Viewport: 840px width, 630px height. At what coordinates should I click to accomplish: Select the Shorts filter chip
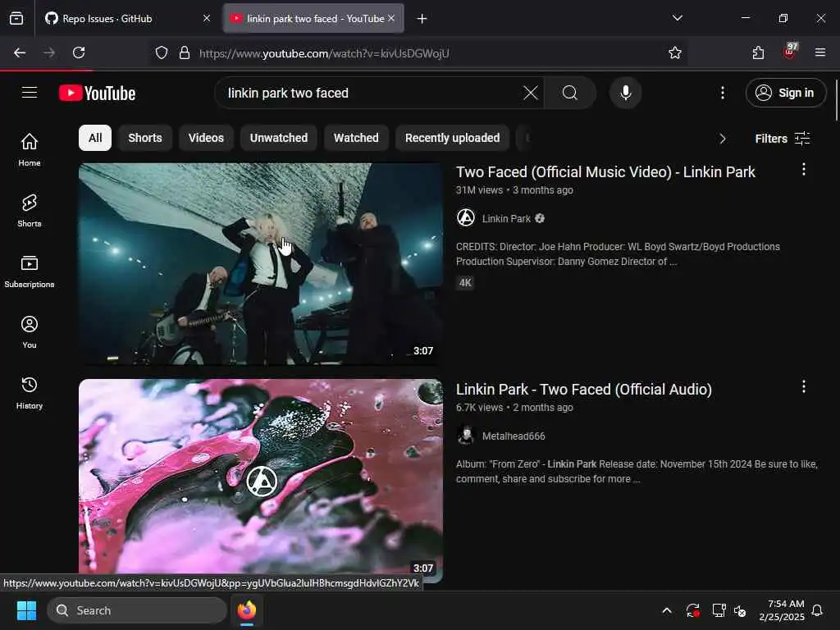click(144, 138)
